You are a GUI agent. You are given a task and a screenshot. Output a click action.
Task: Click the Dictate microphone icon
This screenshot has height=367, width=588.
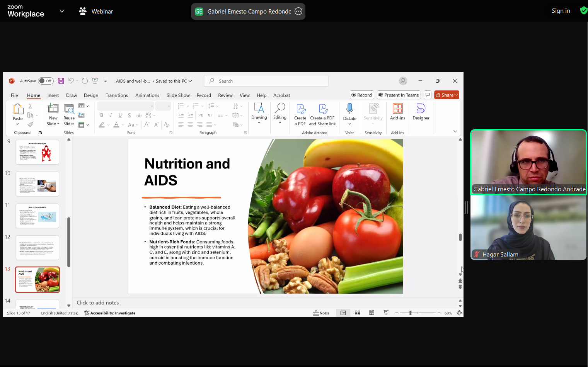coord(349,109)
